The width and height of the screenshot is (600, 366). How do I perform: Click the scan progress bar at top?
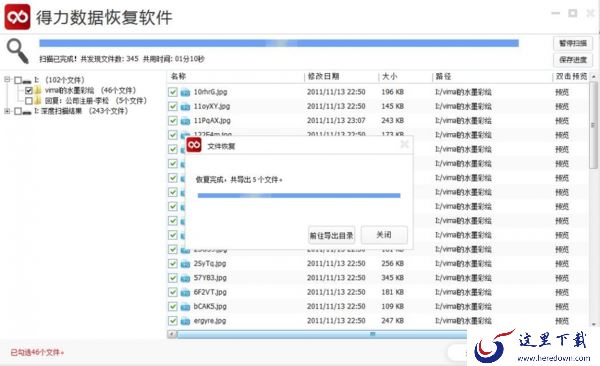coord(279,43)
